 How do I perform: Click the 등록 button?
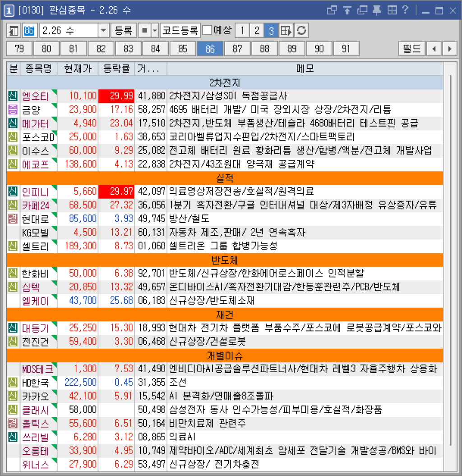[x=124, y=30]
